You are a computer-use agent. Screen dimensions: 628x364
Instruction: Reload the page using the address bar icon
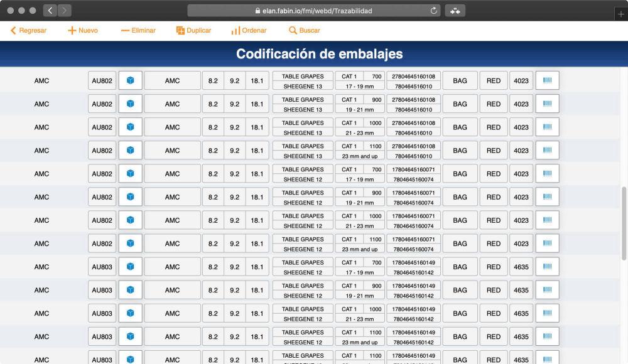434,11
